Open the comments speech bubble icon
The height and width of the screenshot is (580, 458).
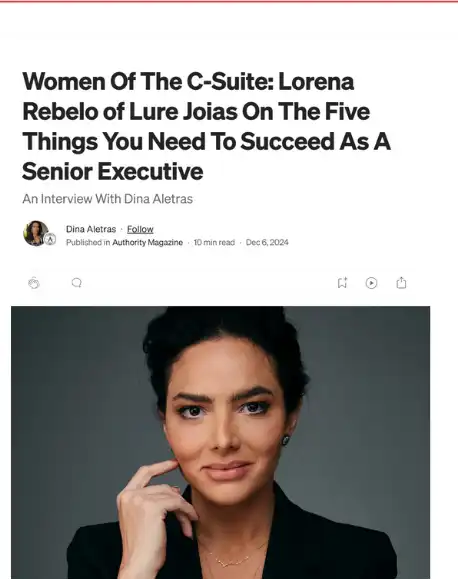pyautogui.click(x=77, y=283)
